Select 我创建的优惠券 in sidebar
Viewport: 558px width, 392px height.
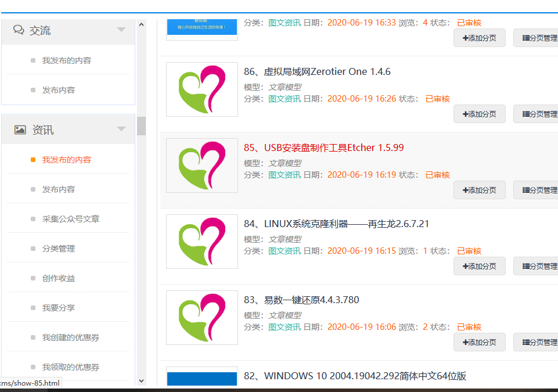tap(70, 337)
